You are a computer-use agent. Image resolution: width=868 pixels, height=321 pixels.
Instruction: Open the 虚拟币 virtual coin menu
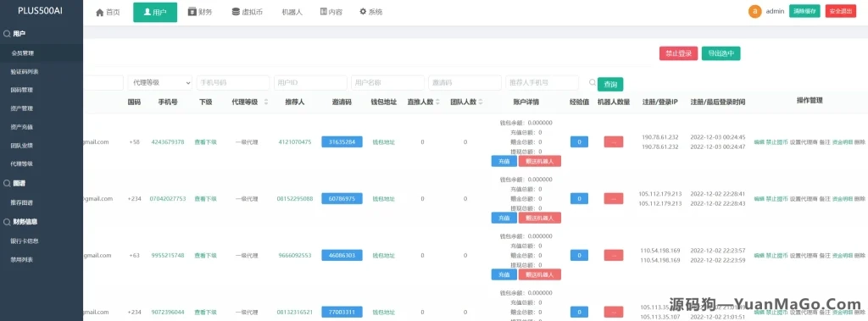pos(247,12)
